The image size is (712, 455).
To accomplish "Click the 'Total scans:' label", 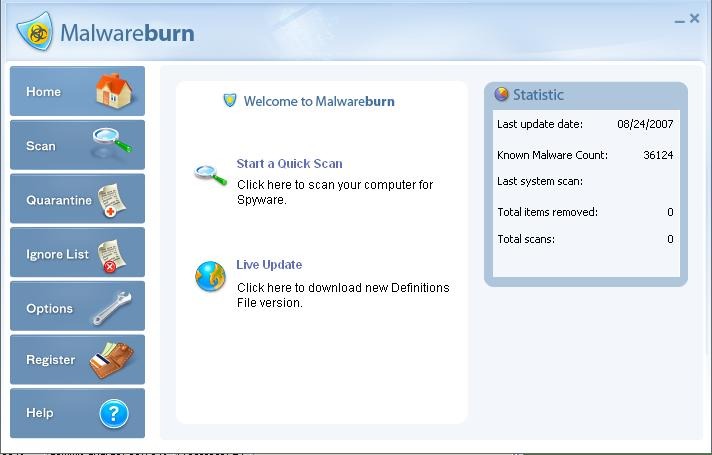I will point(526,239).
